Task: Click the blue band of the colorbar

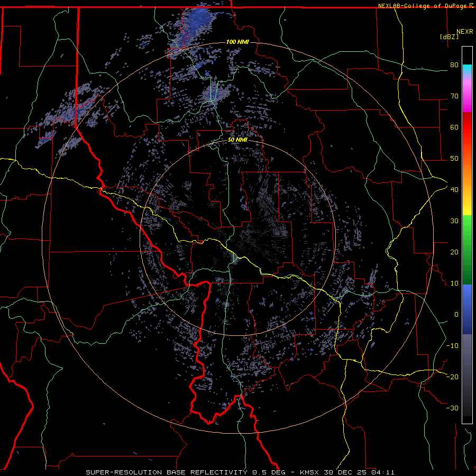Action: tap(467, 309)
